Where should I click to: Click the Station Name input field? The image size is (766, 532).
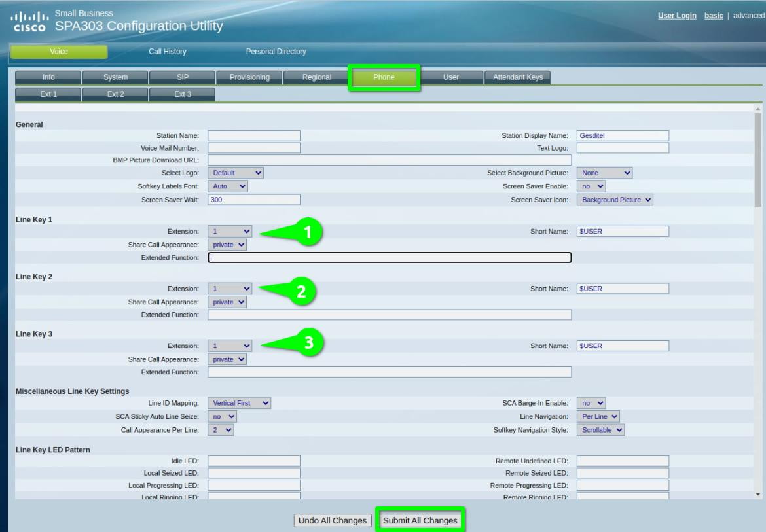click(x=254, y=136)
